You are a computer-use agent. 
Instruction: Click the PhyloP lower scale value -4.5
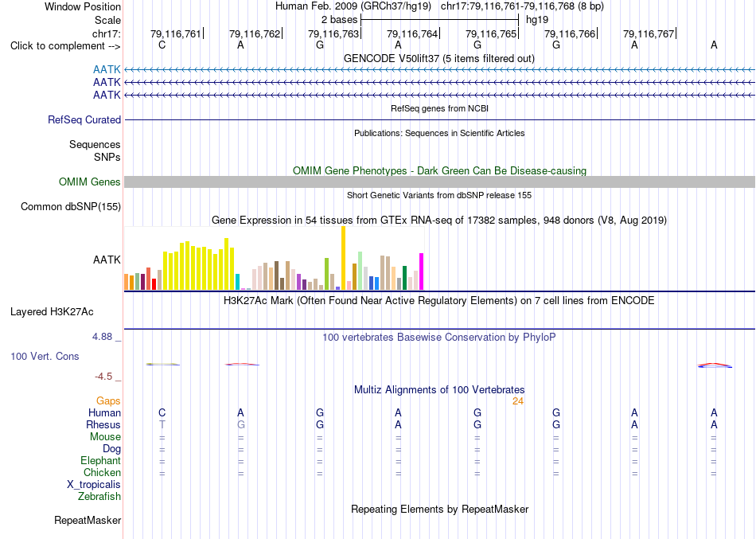(x=103, y=377)
